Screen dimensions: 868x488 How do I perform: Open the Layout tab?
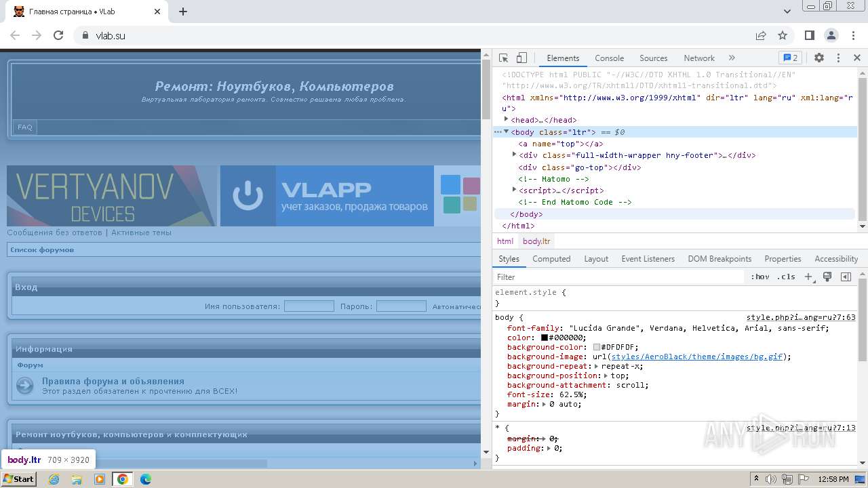(596, 259)
